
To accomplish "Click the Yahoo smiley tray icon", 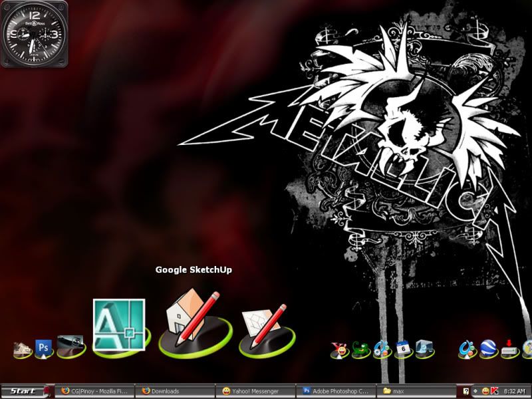I will tap(485, 391).
